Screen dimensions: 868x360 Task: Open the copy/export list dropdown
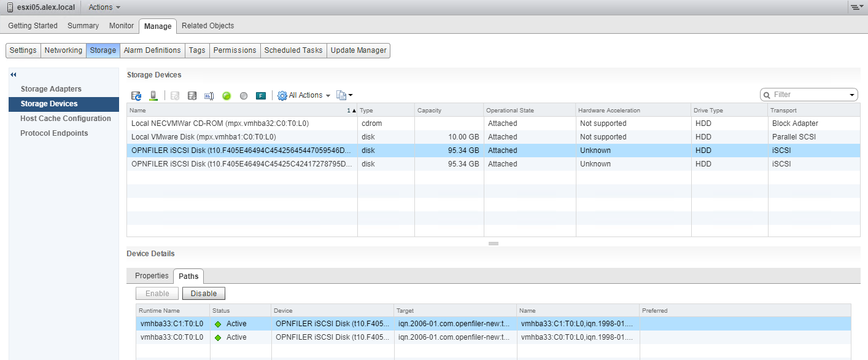344,95
